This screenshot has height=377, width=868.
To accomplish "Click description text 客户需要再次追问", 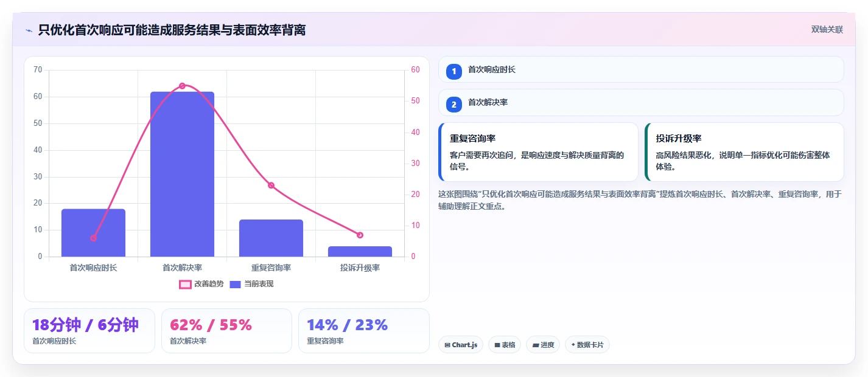I will [x=537, y=161].
